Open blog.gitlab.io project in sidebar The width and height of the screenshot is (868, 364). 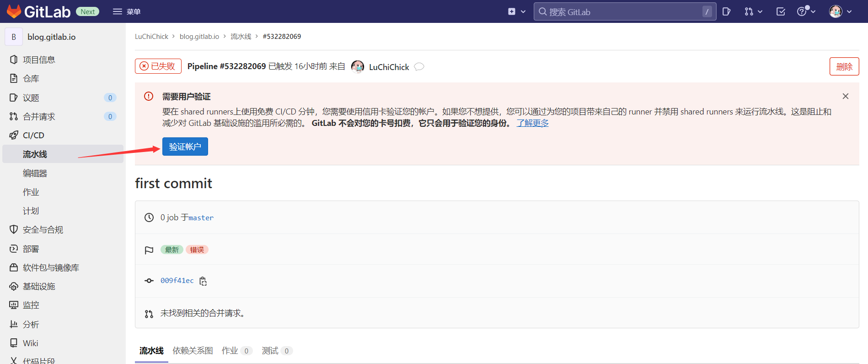point(52,37)
